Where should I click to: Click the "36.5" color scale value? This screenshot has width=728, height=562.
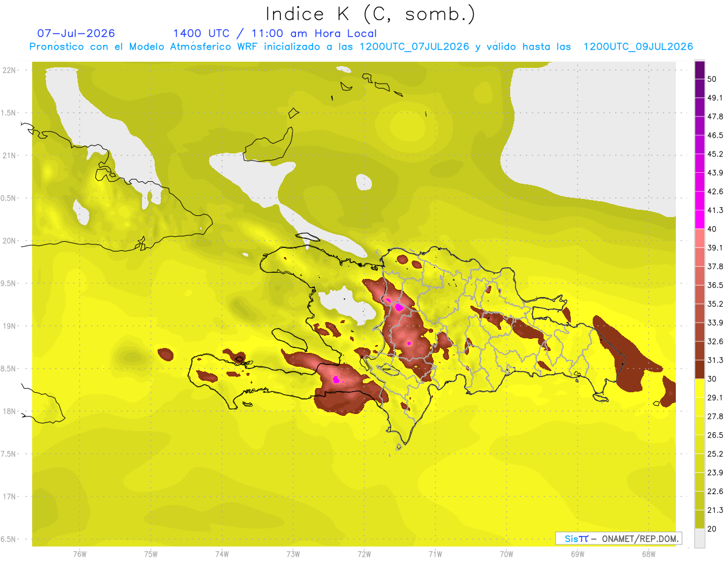(715, 285)
